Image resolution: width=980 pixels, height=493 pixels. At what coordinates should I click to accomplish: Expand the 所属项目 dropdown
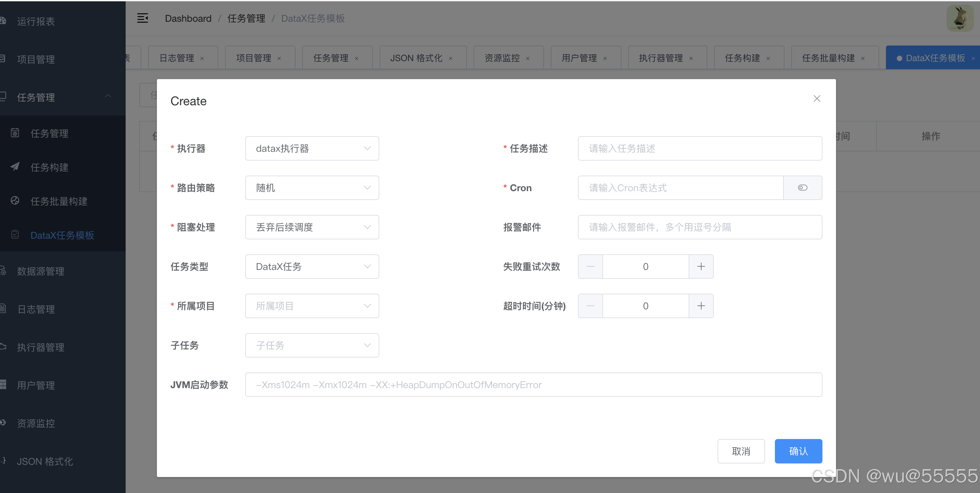pyautogui.click(x=312, y=306)
